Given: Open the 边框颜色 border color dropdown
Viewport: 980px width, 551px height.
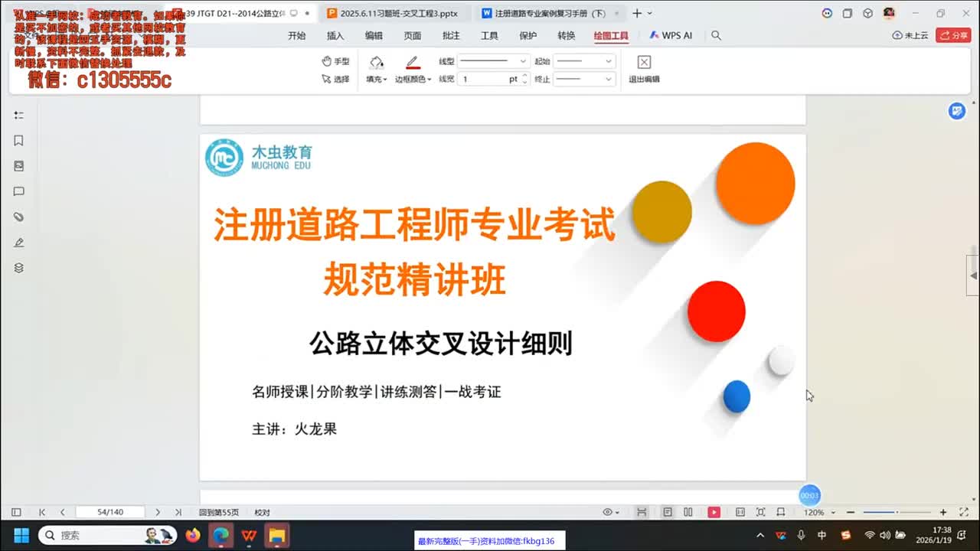Looking at the screenshot, I should tap(413, 79).
